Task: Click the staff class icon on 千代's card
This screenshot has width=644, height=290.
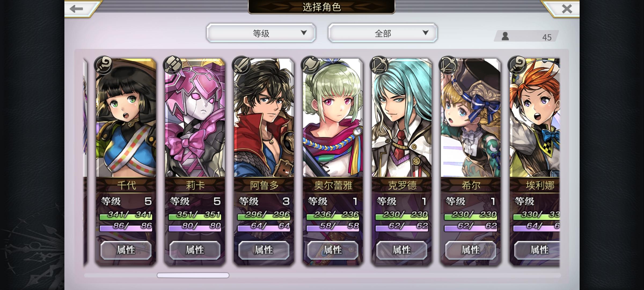Action: [103, 65]
